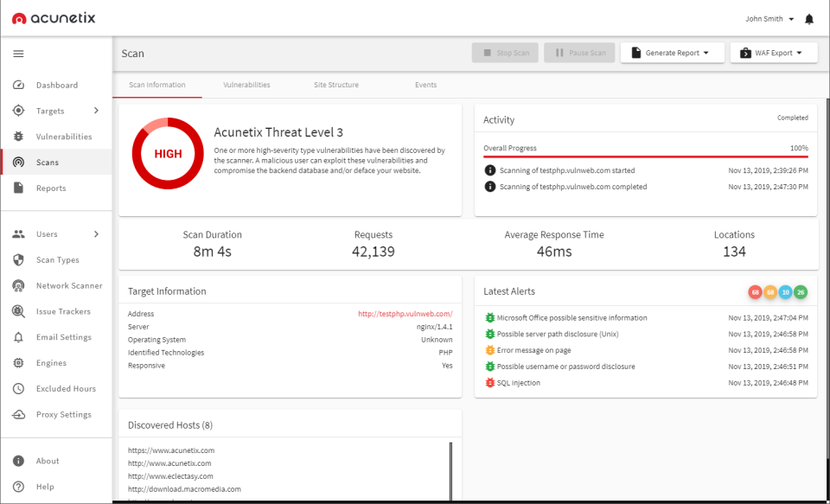Toggle the hamburger menu icon
The width and height of the screenshot is (830, 504).
pos(18,54)
